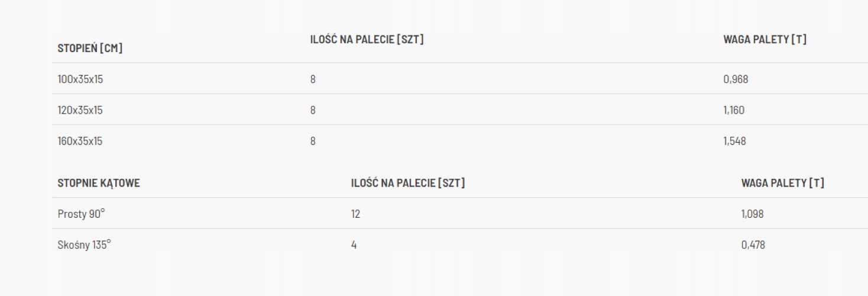Image resolution: width=868 pixels, height=296 pixels.
Task: Select the 160x35x15 step size cell
Action: coord(80,141)
